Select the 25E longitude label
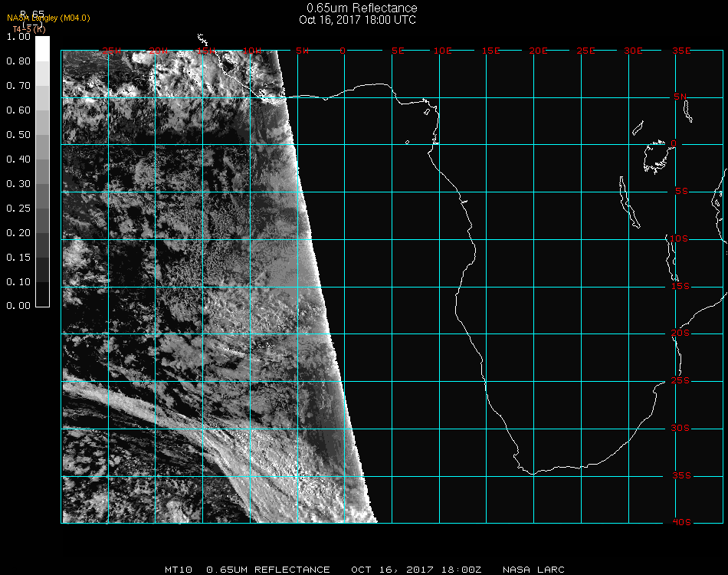This screenshot has height=575, width=728. 585,51
